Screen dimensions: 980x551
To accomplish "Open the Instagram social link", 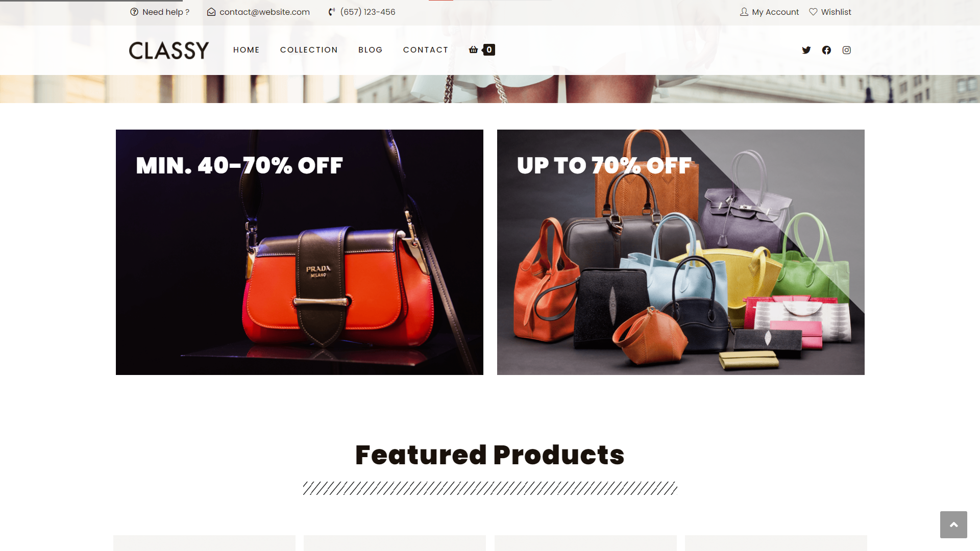I will coord(847,50).
